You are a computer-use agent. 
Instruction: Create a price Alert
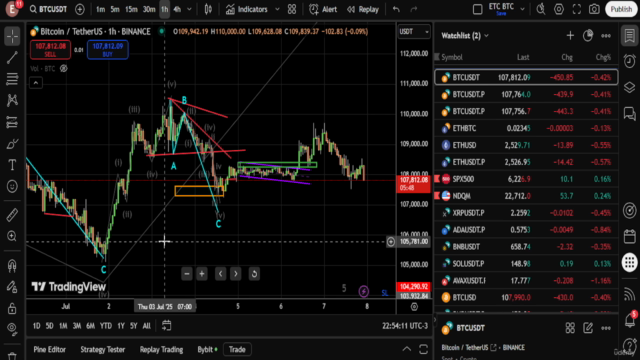tap(323, 9)
